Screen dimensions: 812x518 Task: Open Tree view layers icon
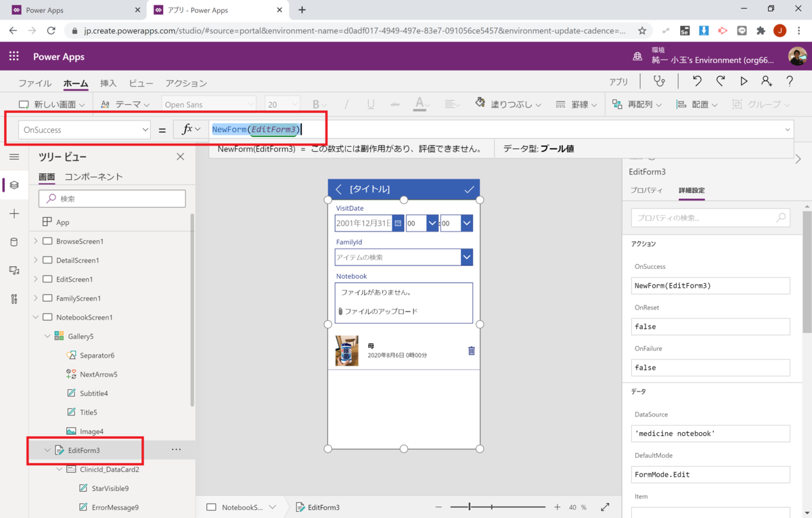[14, 185]
